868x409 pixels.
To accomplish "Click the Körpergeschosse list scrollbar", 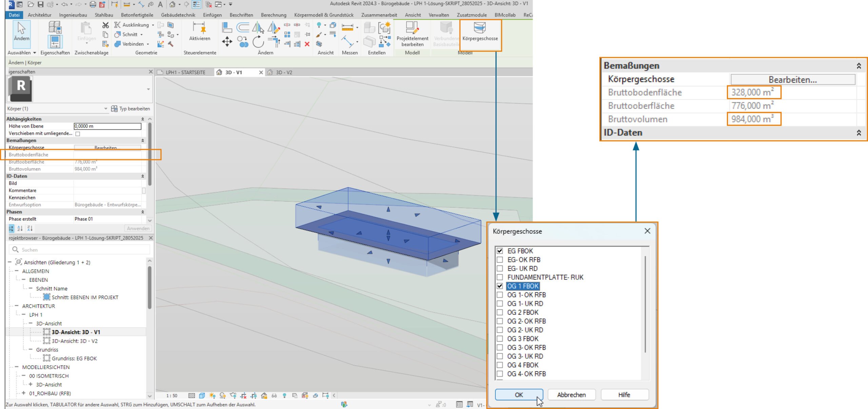I will 645,304.
